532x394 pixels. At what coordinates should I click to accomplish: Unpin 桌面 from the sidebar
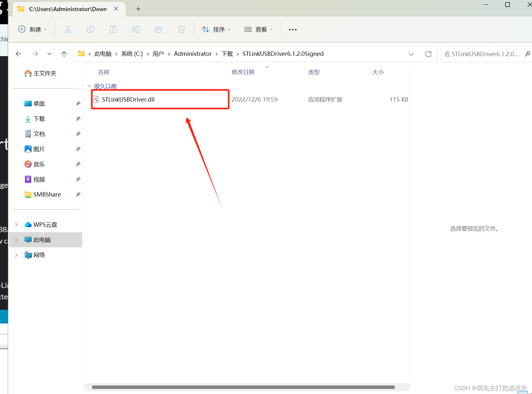pyautogui.click(x=78, y=103)
